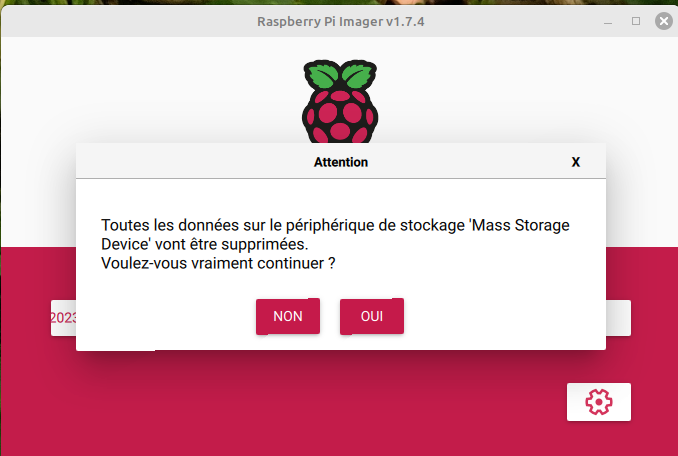Screen dimensions: 678x456
Task: Click the 'Toutes les données' warning line
Action: coord(335,225)
